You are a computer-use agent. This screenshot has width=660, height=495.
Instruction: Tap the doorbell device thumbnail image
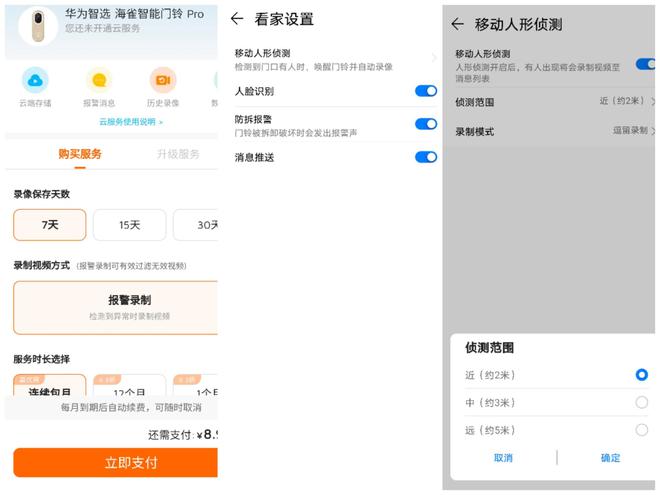[38, 26]
